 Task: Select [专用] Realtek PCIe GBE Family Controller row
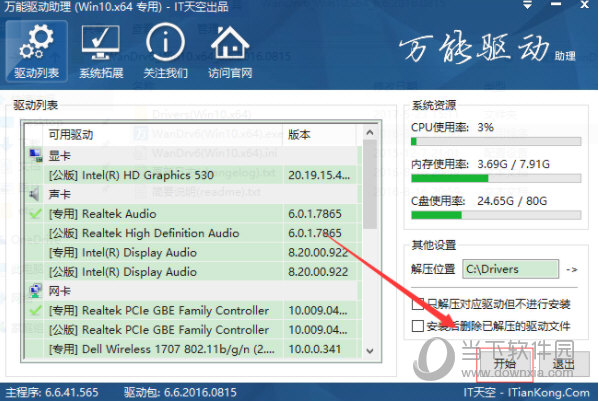[193, 310]
